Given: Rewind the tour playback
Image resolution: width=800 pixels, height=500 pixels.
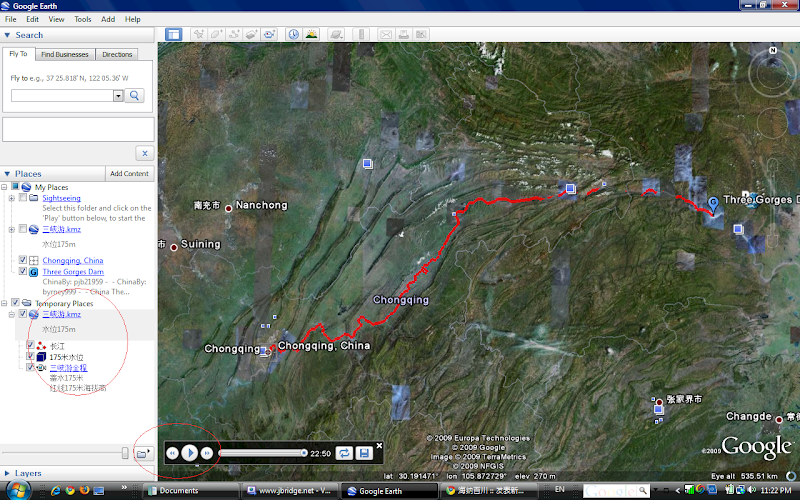Looking at the screenshot, I should click(x=172, y=453).
